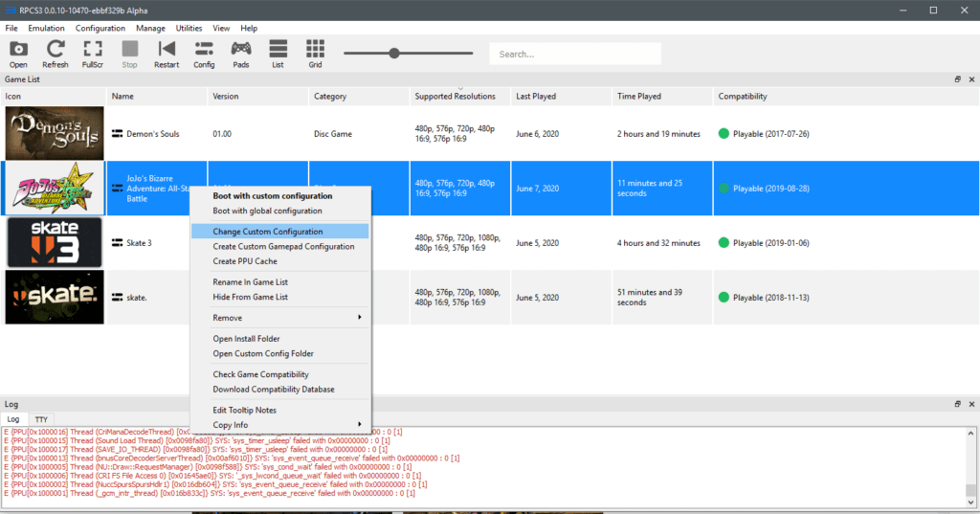Open the File menu
Screen dimensions: 980x514
[x=11, y=28]
